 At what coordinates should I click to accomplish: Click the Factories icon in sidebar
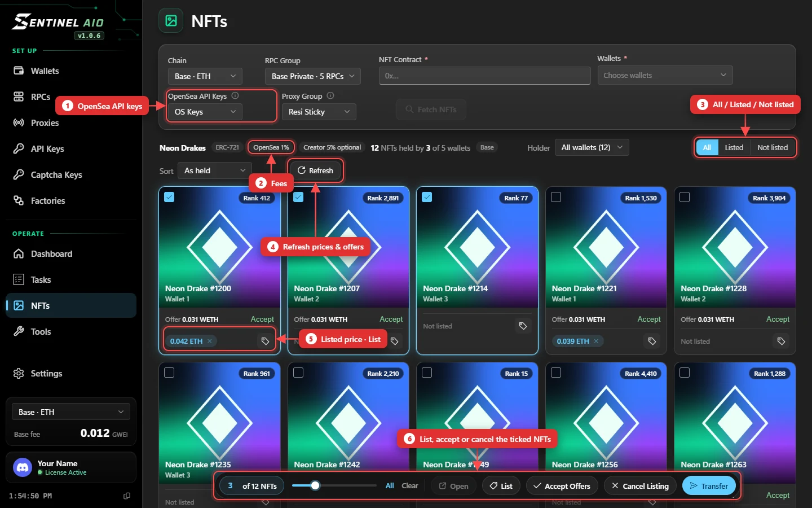tap(19, 200)
